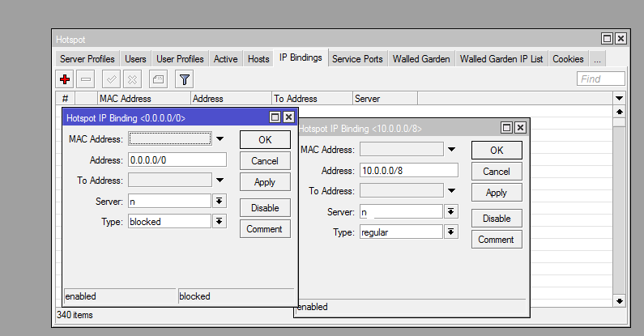
Task: Open the Server dropdown in the 0.0.0.0/0 dialog
Action: 220,201
